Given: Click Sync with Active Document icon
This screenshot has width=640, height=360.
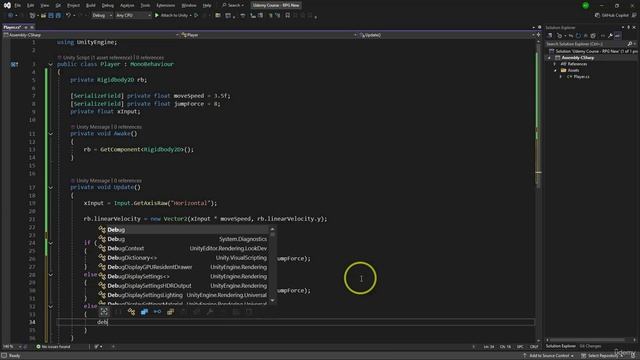Looking at the screenshot, I should click(571, 36).
